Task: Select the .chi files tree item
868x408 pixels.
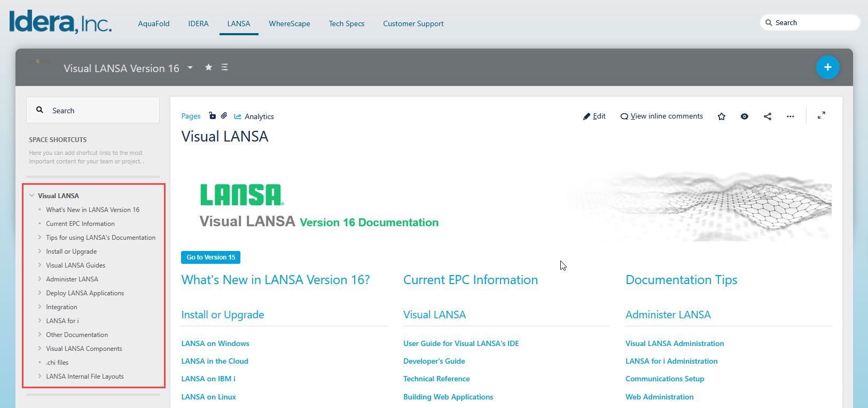Action: click(57, 362)
